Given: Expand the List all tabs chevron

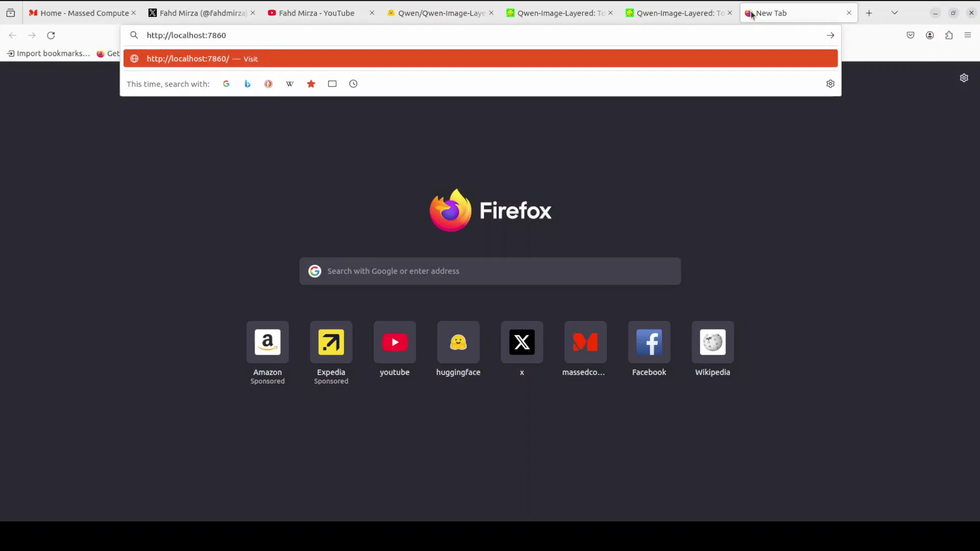Looking at the screenshot, I should coord(894,13).
